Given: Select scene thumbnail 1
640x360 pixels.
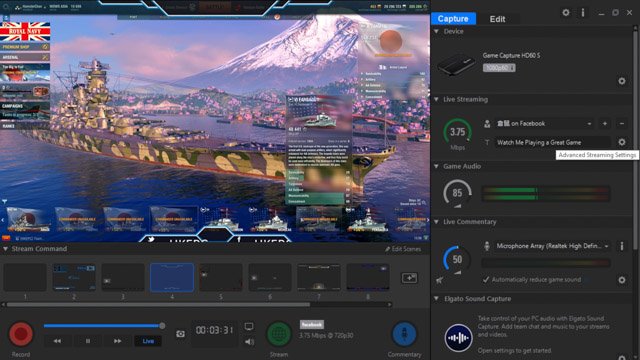Looking at the screenshot, I should [25, 278].
